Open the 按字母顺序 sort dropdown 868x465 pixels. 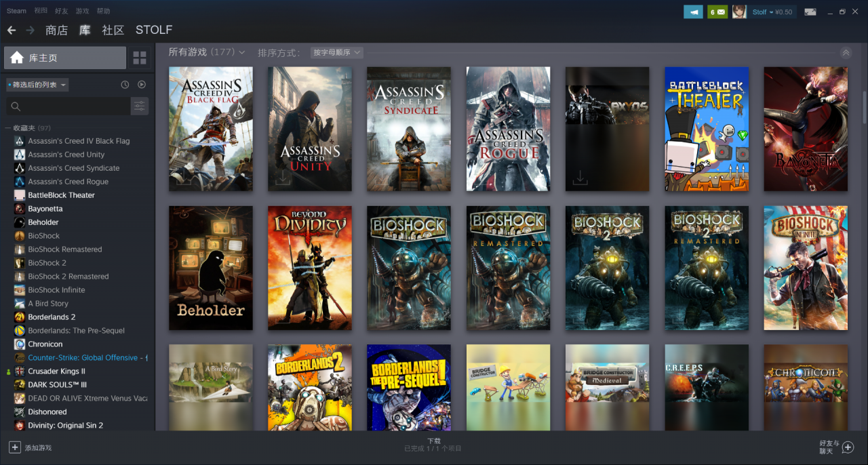pos(337,53)
